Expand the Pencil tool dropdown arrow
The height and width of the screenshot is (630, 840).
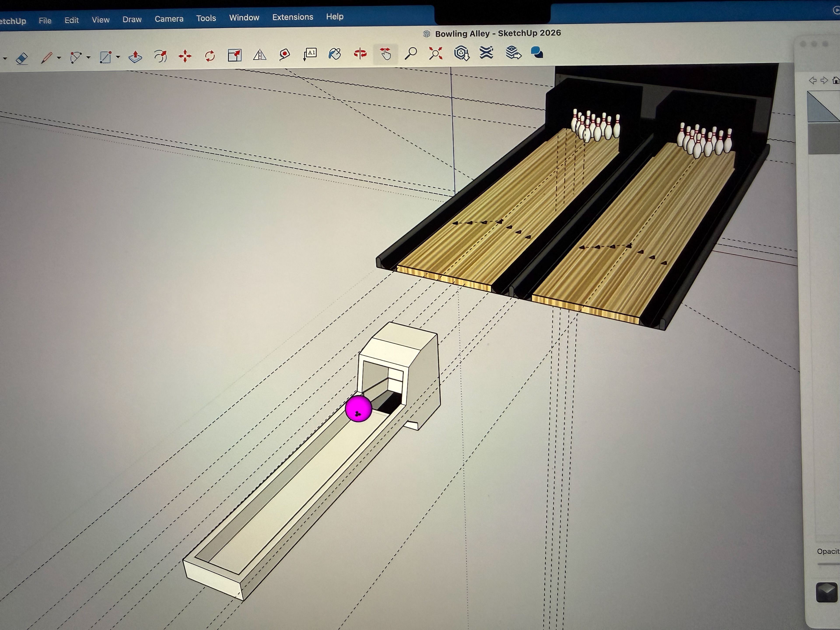59,58
